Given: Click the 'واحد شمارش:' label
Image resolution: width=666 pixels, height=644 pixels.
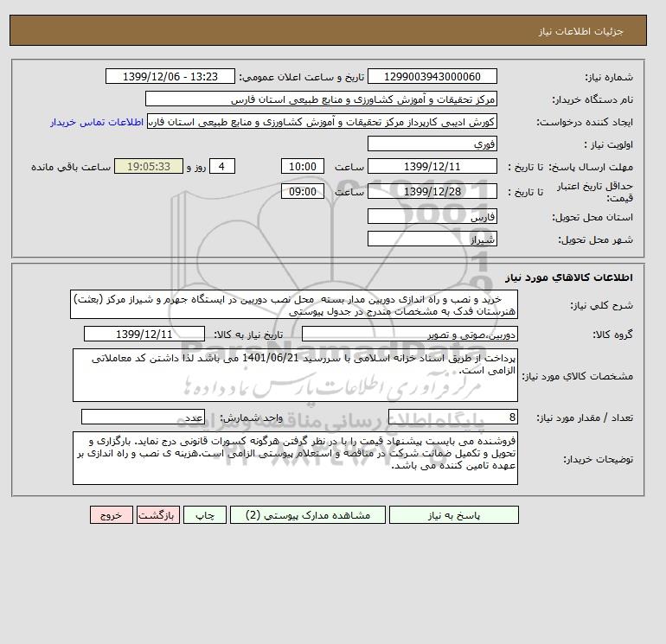Looking at the screenshot, I should pyautogui.click(x=251, y=418).
